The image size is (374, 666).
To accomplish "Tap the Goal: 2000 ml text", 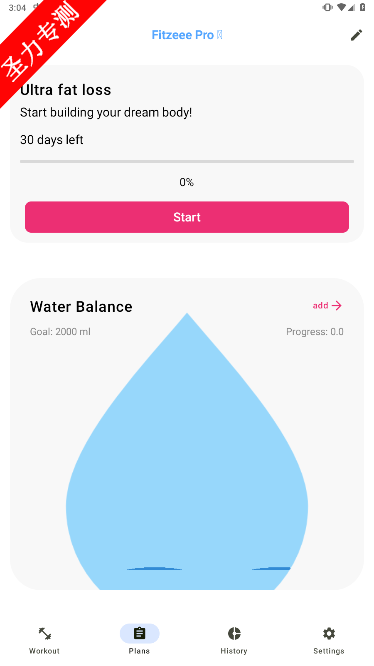I will pyautogui.click(x=60, y=332).
